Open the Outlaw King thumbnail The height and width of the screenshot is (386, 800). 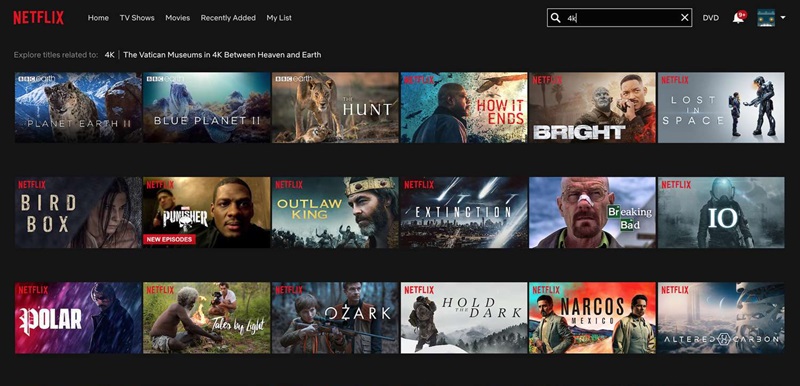(x=335, y=213)
